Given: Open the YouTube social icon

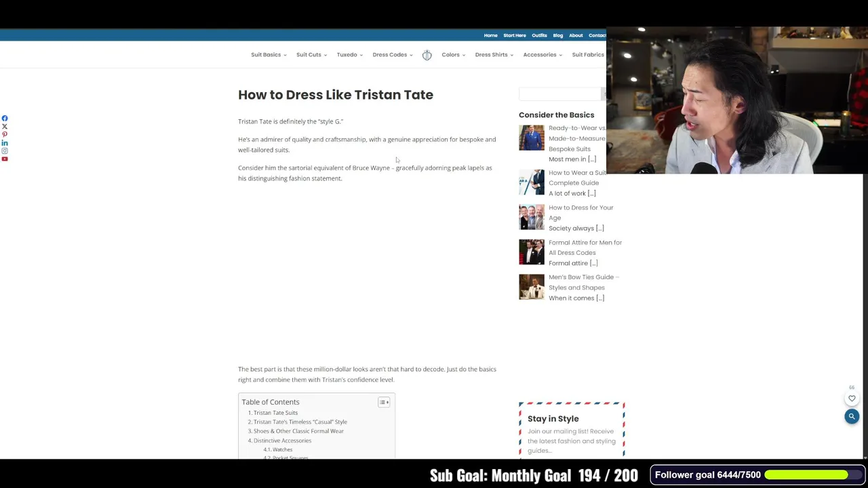Looking at the screenshot, I should click(5, 159).
